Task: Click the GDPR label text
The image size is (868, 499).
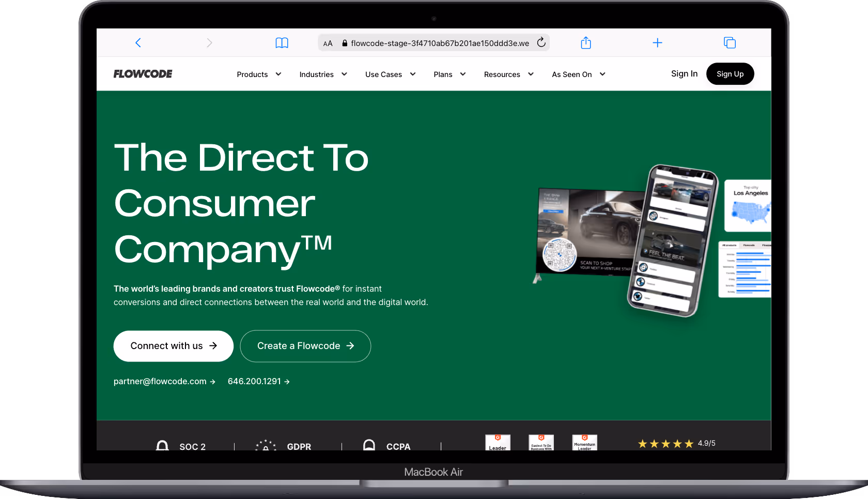Action: click(299, 447)
